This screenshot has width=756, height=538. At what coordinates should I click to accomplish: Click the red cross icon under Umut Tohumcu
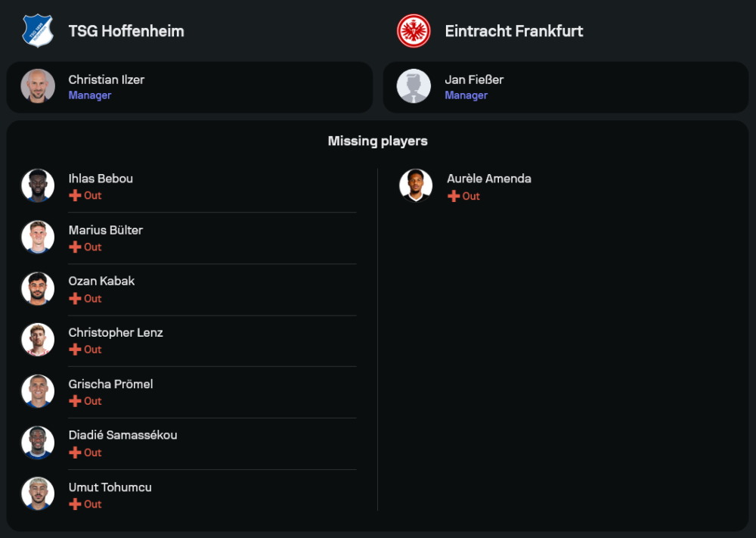75,504
